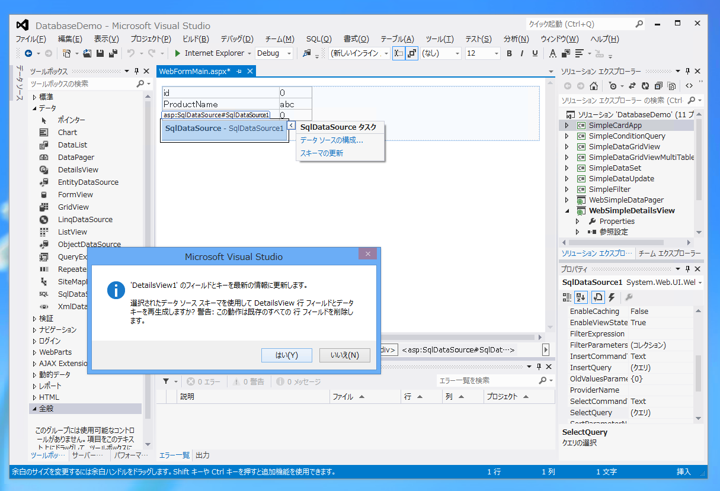720x491 pixels.
Task: Expand the SimpleCardApp project node
Action: (x=567, y=125)
